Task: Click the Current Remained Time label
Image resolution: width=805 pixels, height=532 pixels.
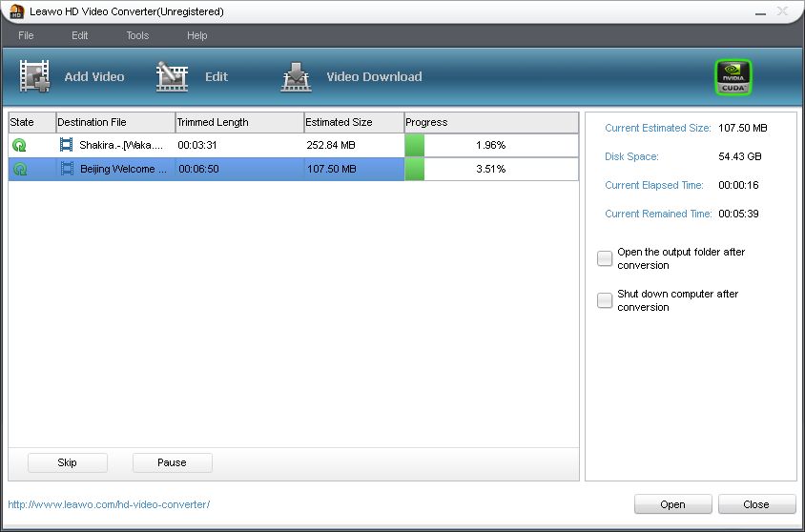Action: (x=658, y=214)
